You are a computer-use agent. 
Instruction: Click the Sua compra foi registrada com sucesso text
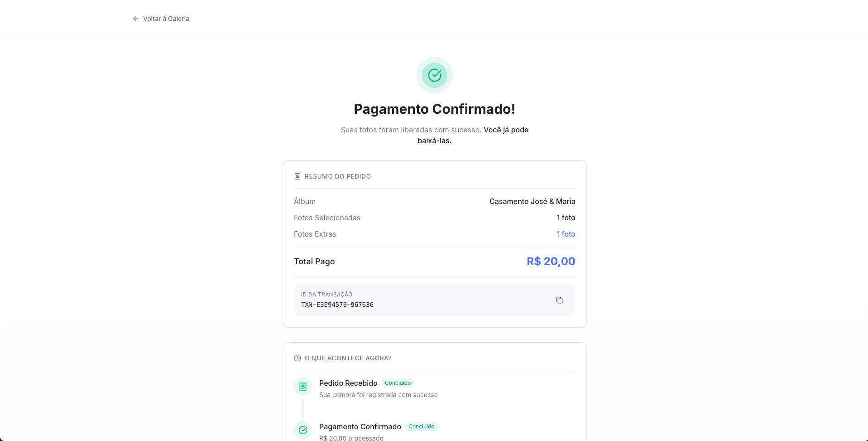point(379,395)
